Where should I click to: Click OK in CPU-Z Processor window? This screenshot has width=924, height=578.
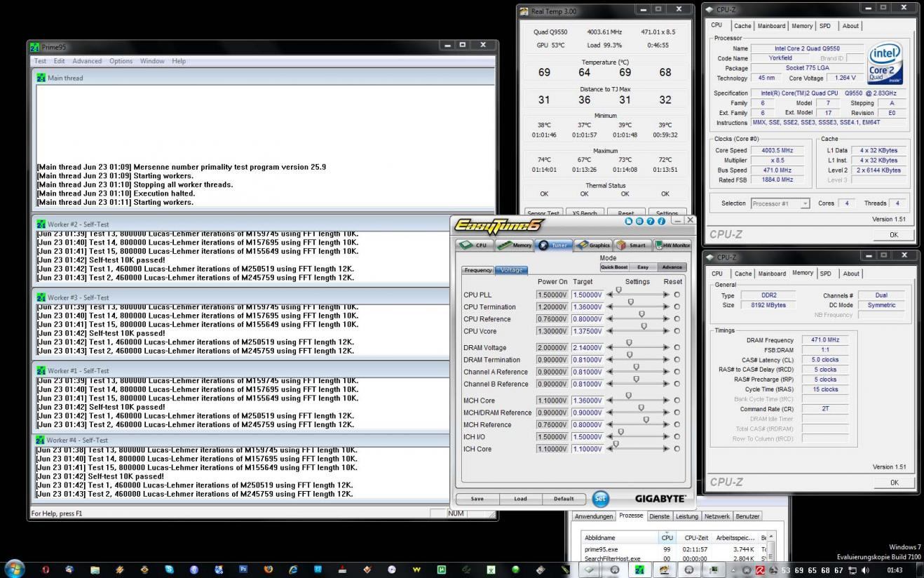[894, 235]
